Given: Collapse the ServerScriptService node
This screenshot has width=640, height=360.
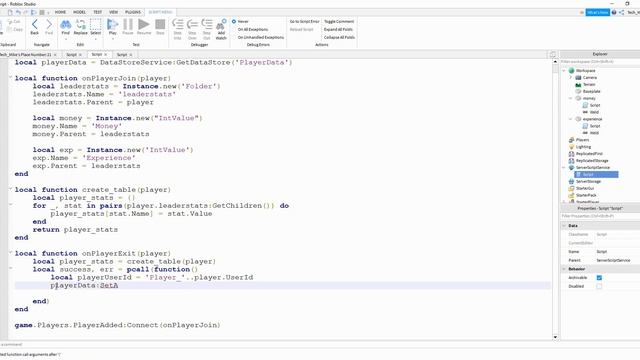Looking at the screenshot, I should pos(564,168).
